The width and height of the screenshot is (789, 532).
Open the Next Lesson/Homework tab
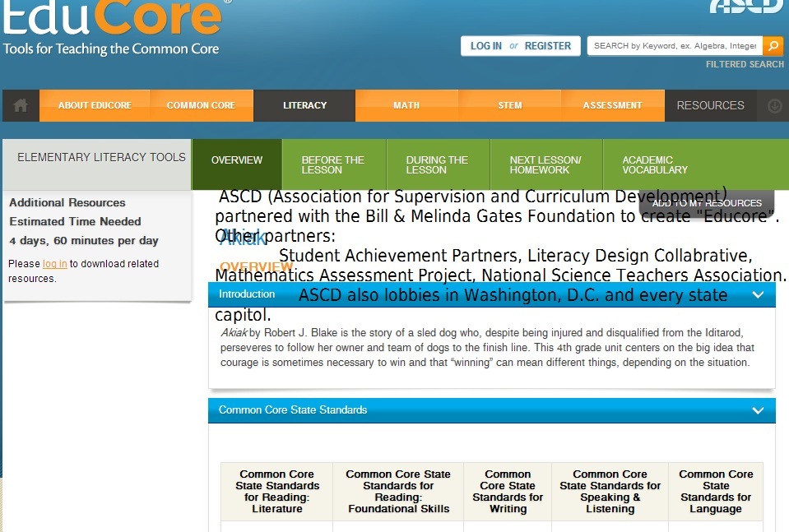[545, 164]
